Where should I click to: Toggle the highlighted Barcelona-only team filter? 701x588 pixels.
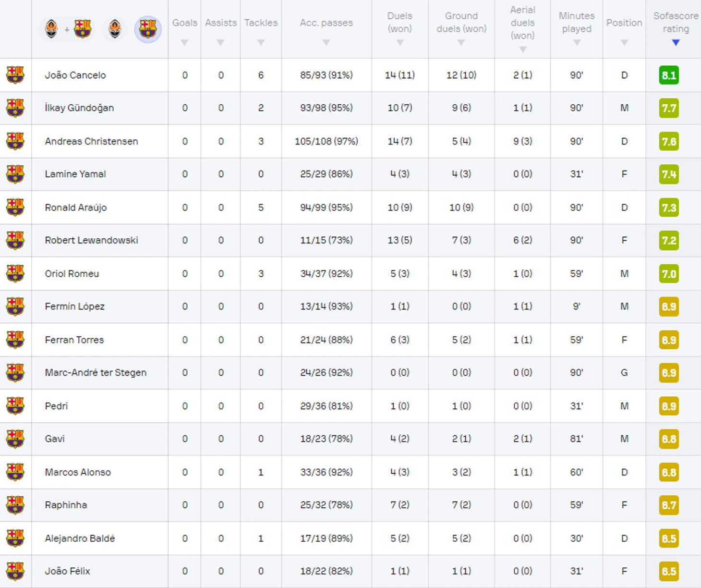click(x=147, y=29)
